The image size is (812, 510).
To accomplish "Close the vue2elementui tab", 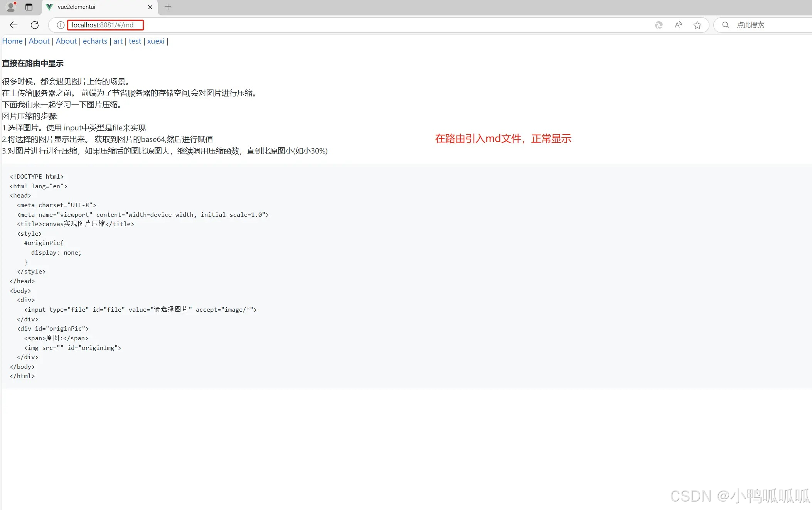I will coord(150,7).
